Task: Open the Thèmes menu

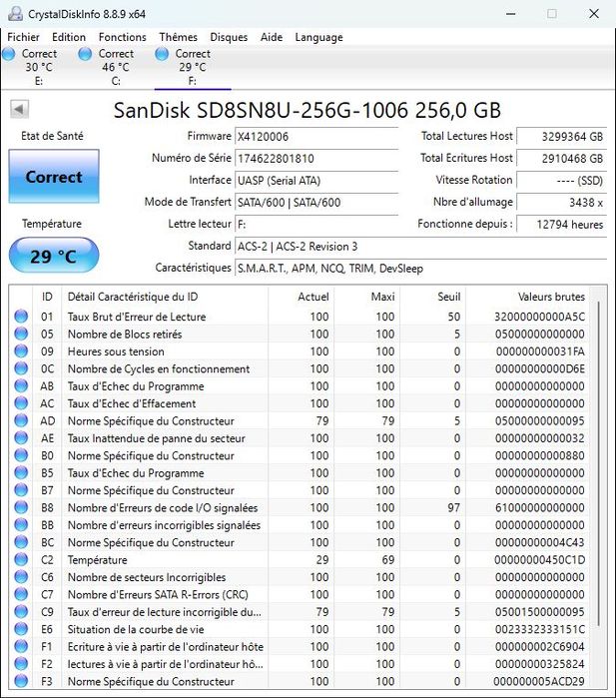Action: 178,37
